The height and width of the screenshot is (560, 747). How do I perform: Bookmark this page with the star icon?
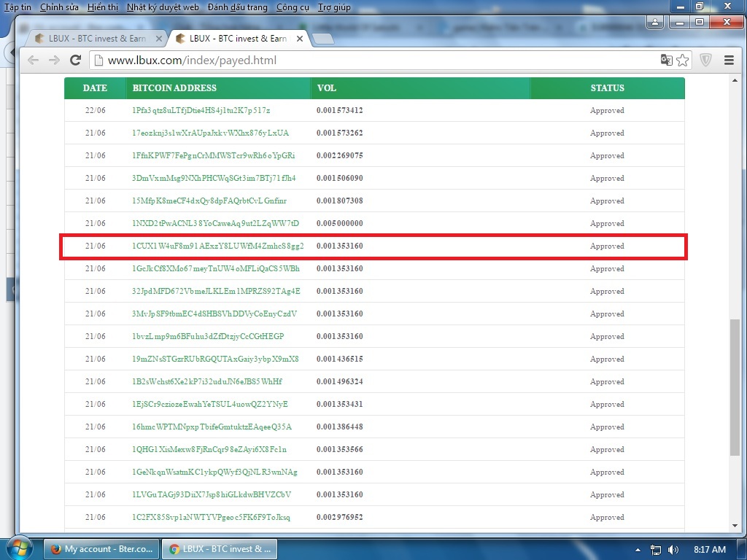pos(682,60)
